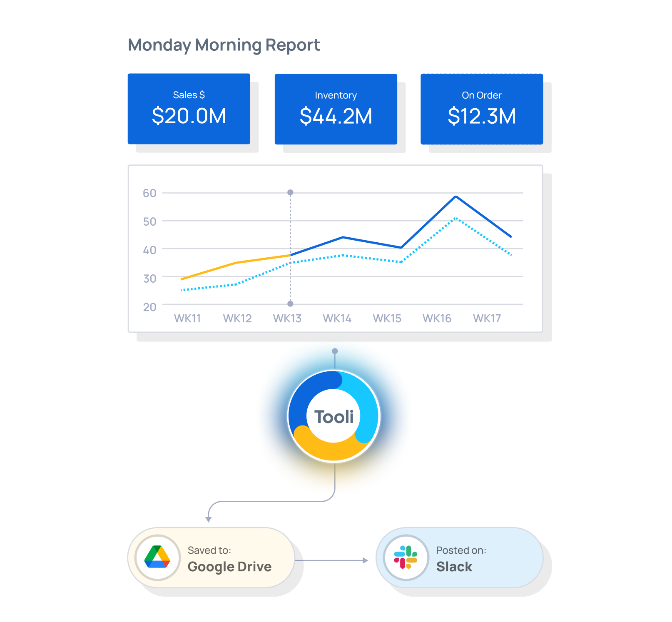This screenshot has height=622, width=672.
Task: Click the 20 y-axis value
Action: tap(150, 307)
